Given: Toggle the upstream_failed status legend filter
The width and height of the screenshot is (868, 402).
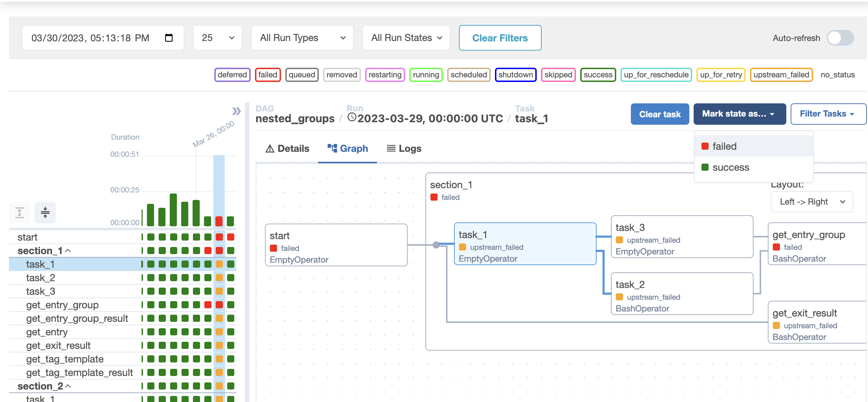Looking at the screenshot, I should click(781, 75).
